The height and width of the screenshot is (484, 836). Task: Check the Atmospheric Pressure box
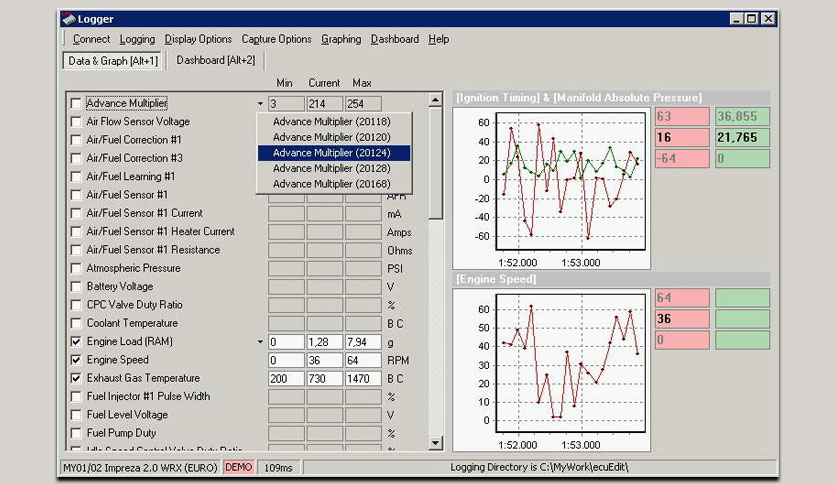click(76, 268)
